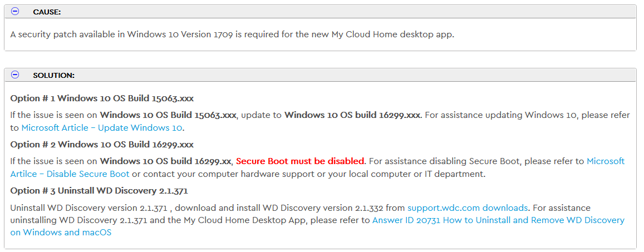The image size is (644, 252).
Task: Click the Option # 3 Uninstall WD Discovery heading
Action: 99,191
